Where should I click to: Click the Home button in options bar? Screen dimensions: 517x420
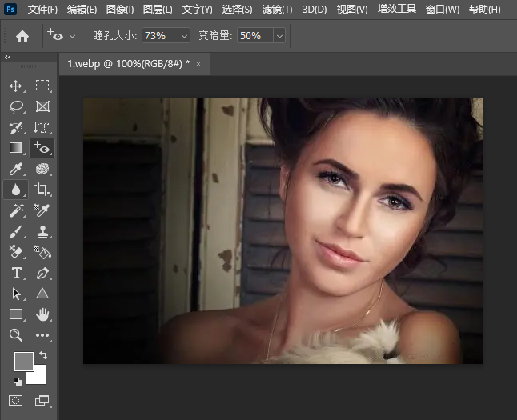[x=22, y=36]
